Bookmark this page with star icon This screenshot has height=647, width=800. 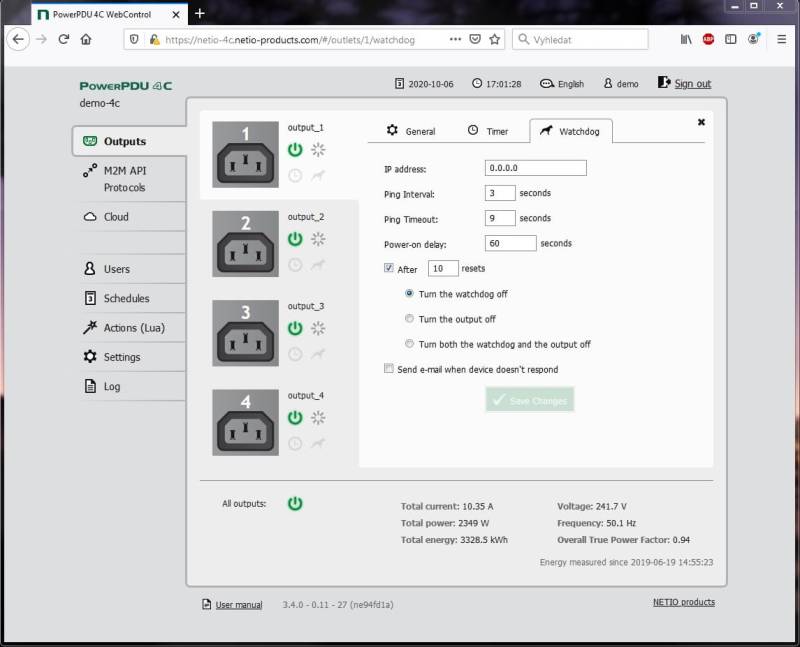click(494, 39)
